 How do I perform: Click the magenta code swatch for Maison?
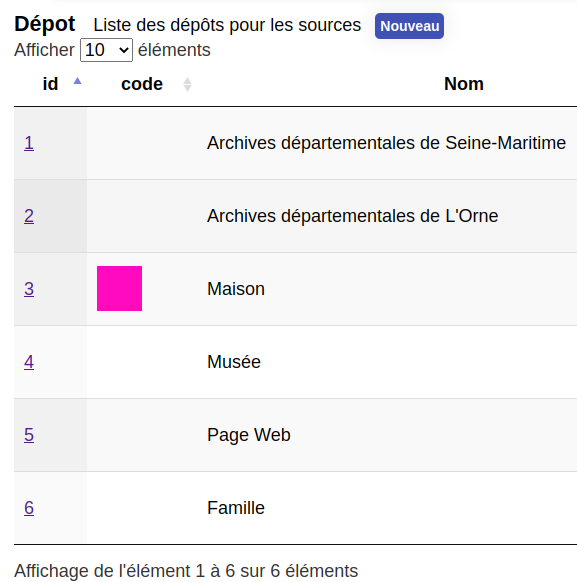pyautogui.click(x=119, y=288)
